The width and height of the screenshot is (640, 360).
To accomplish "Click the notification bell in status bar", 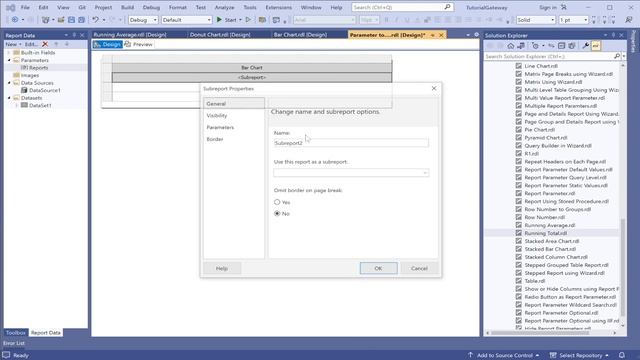I will pyautogui.click(x=622, y=355).
